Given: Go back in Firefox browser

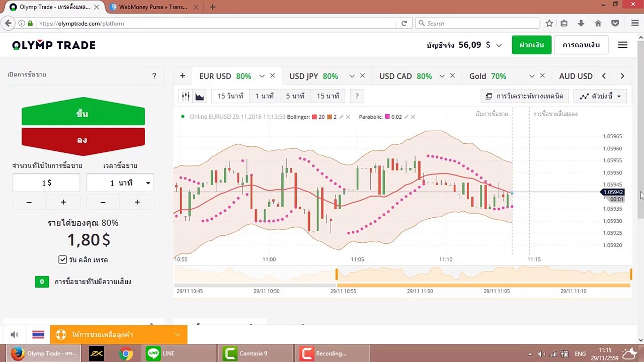Looking at the screenshot, I should (8, 23).
